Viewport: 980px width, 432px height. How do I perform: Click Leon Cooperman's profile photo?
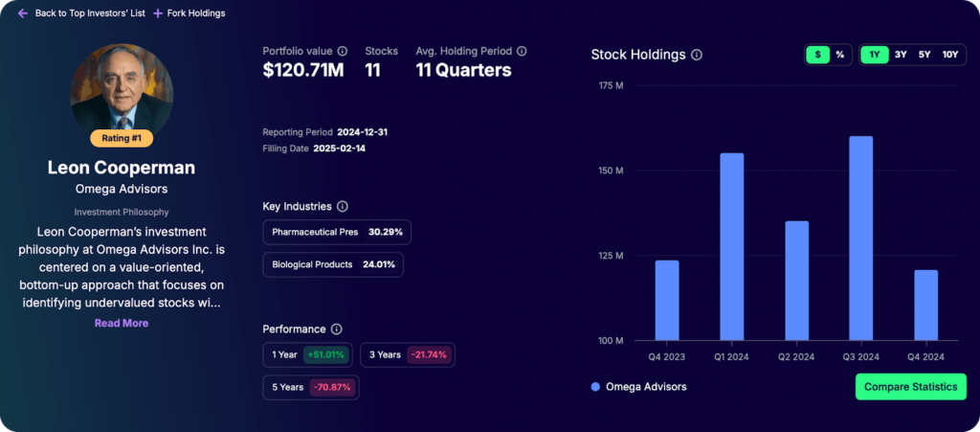pyautogui.click(x=122, y=90)
